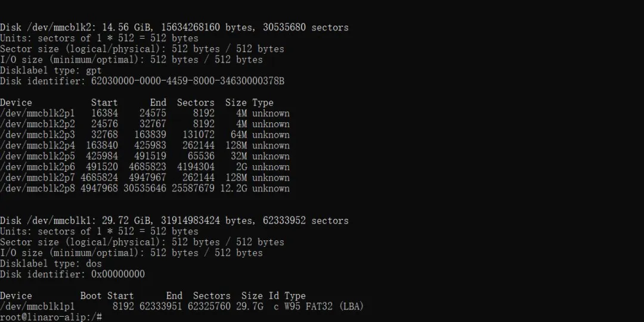Click the disk identifier 0x00000000 text

pyautogui.click(x=118, y=274)
